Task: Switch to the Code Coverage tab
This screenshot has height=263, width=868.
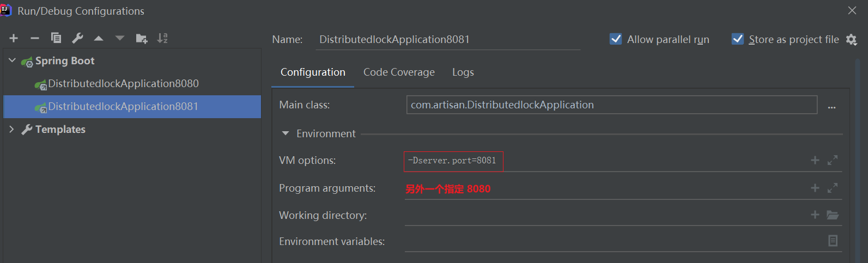Action: click(399, 72)
